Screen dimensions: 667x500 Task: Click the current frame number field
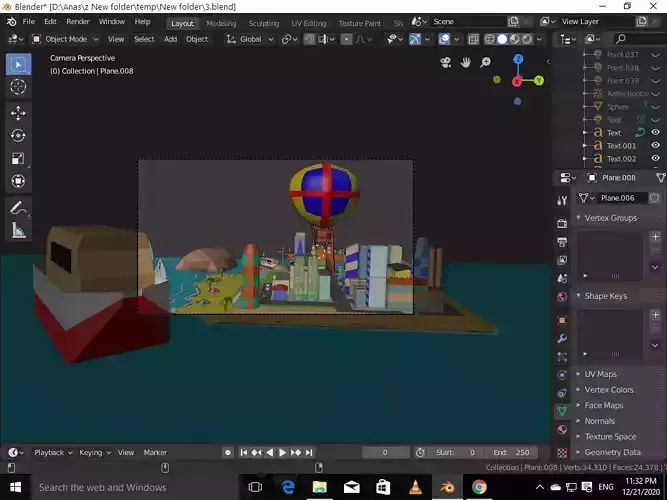coord(385,452)
